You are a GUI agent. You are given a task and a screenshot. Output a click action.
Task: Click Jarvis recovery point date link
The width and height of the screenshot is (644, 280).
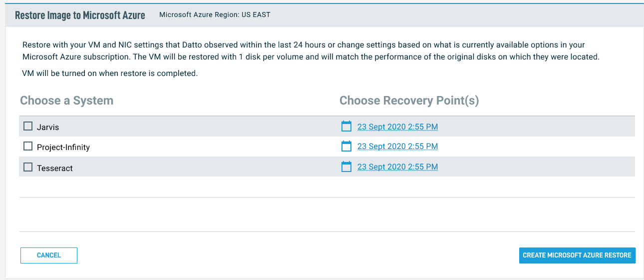coord(397,127)
